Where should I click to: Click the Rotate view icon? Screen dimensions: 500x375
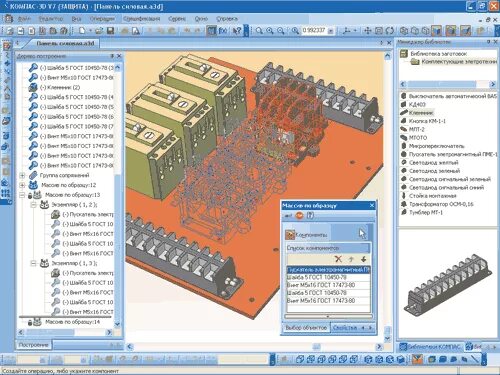pos(390,31)
